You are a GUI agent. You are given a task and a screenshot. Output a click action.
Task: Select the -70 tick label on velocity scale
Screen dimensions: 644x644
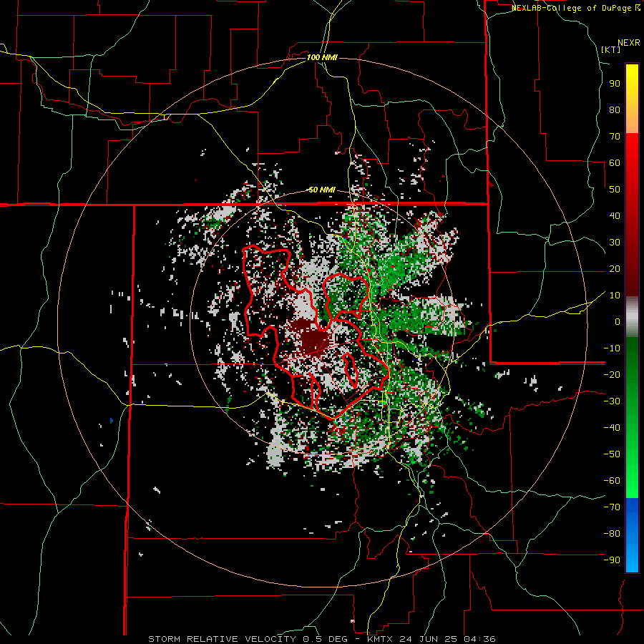612,507
